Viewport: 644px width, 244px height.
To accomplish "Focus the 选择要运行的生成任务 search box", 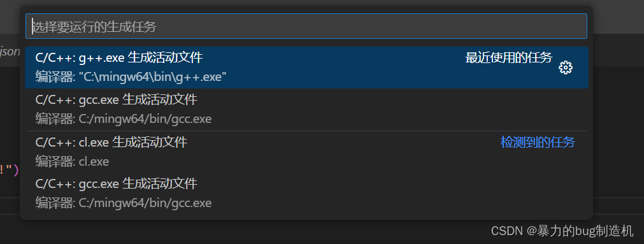I will (x=306, y=26).
